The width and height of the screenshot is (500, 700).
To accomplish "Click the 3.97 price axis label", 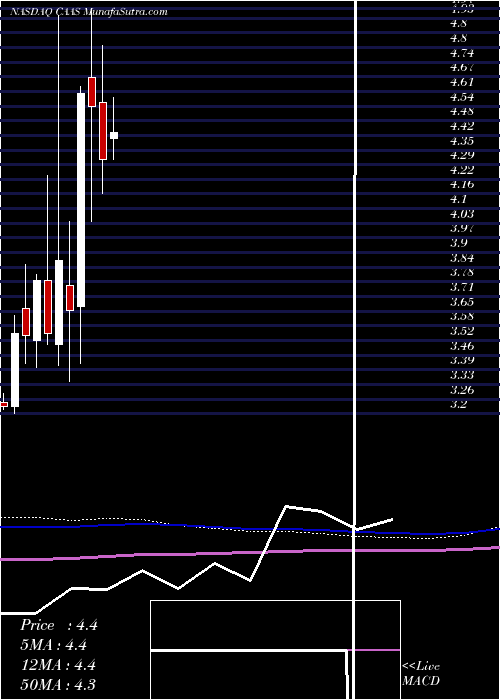I will [x=462, y=229].
